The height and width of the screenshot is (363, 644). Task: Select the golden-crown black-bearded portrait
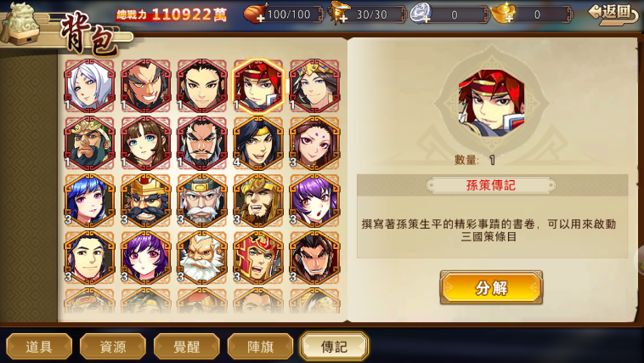[146, 201]
